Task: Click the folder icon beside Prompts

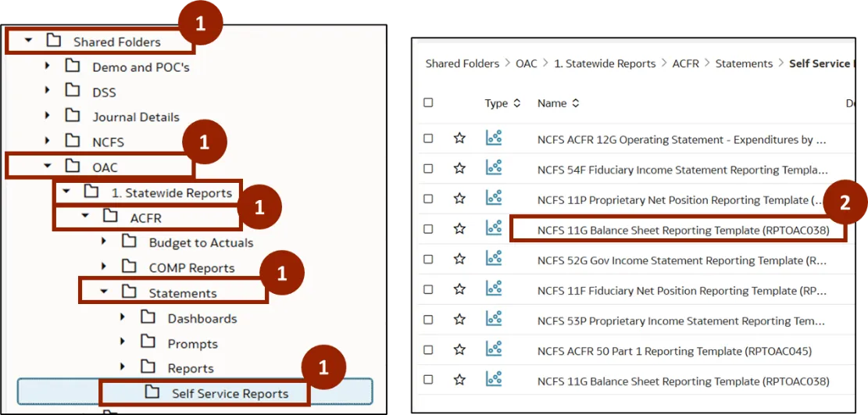Action: pyautogui.click(x=148, y=342)
